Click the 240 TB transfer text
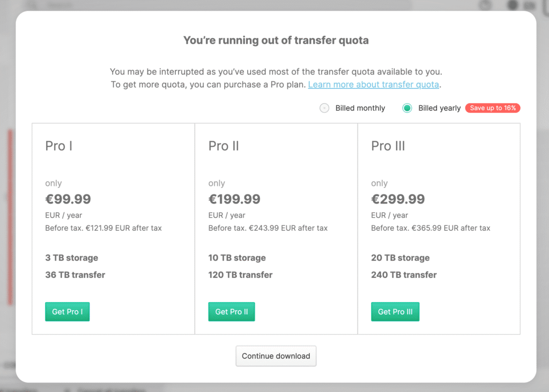Image resolution: width=549 pixels, height=392 pixels. [404, 275]
